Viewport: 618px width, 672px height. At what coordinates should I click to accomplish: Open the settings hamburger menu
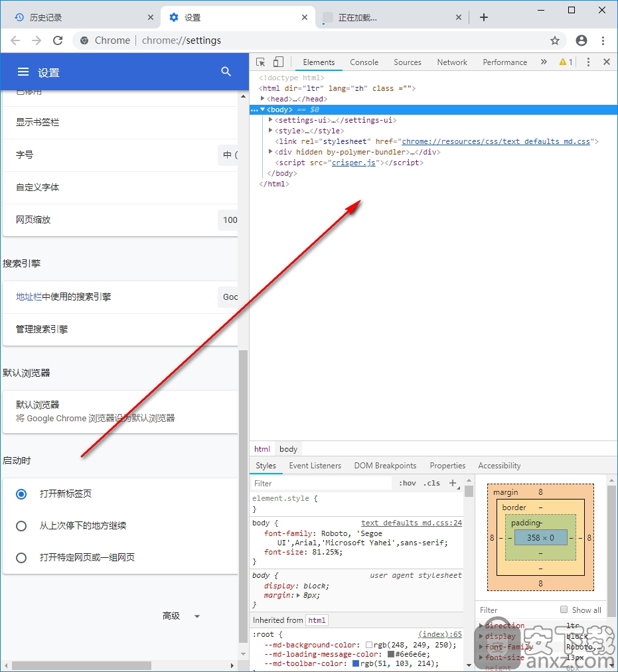point(23,72)
